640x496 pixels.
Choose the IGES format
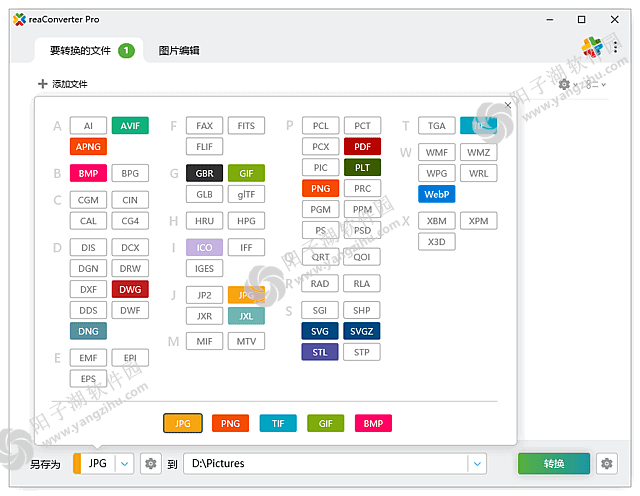point(204,268)
